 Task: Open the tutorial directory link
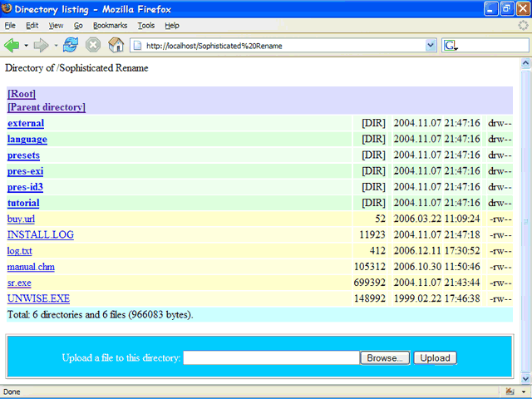point(23,203)
